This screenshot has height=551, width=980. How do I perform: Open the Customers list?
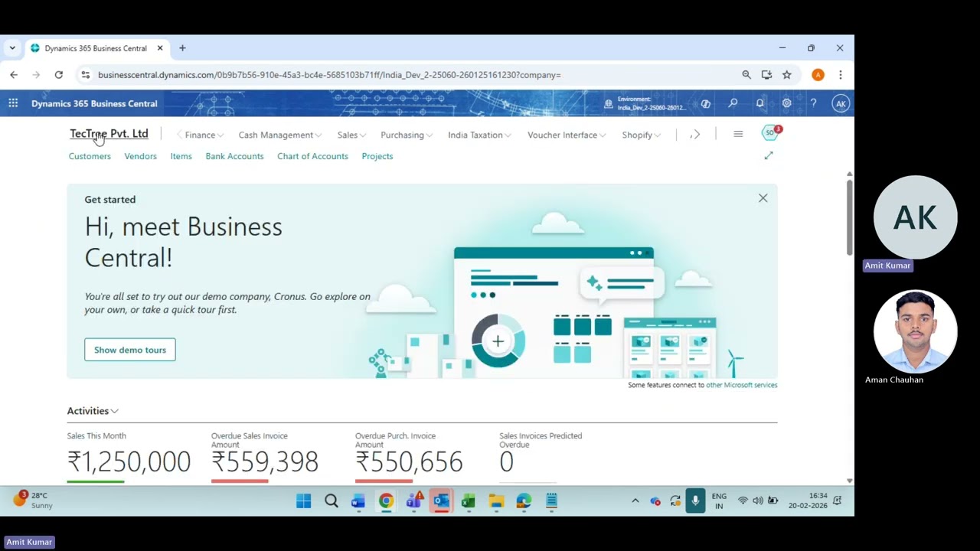(x=90, y=156)
